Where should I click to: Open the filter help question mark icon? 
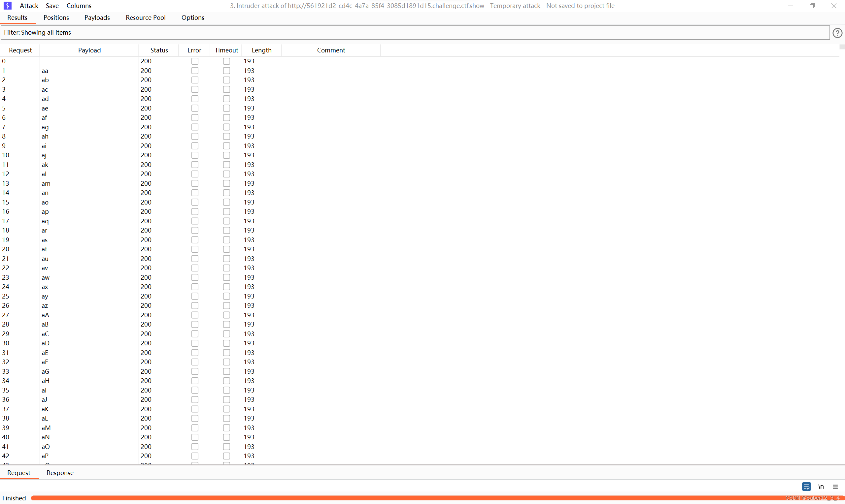pos(837,33)
